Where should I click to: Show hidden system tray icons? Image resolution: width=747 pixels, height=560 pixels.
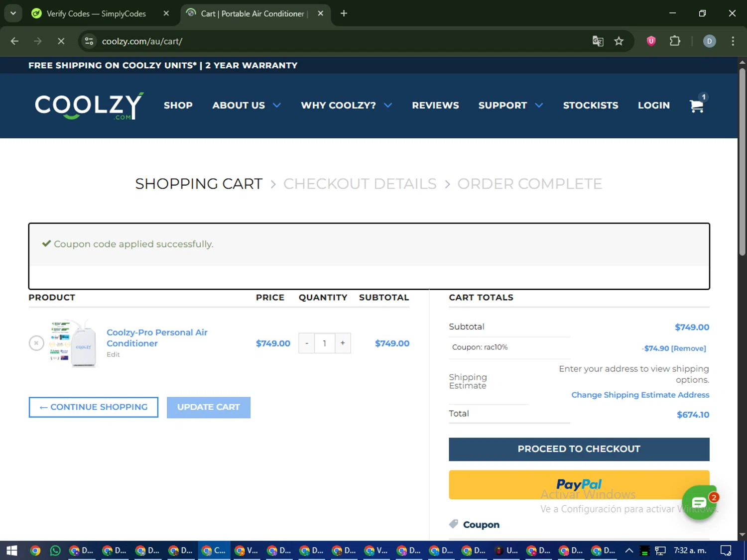629,551
